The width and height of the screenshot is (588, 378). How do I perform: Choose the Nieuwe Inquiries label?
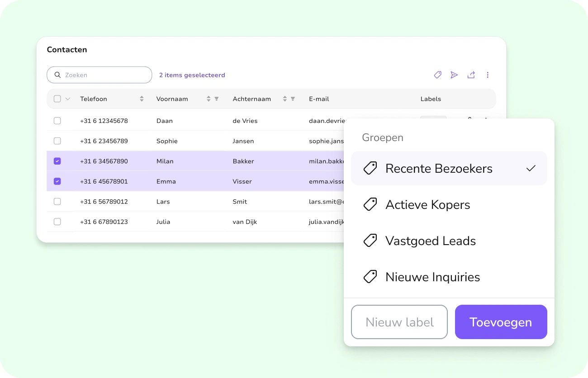(449, 277)
